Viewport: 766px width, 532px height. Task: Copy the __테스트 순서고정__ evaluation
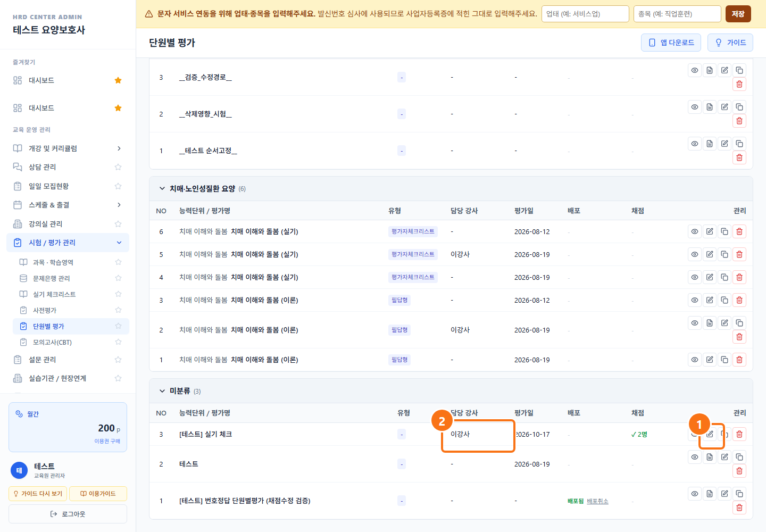[x=739, y=144]
